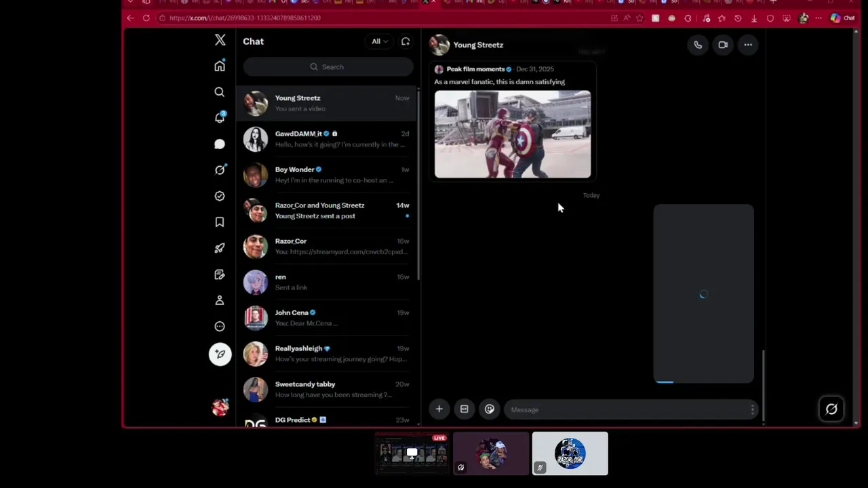
Task: Click Young Streetz name in chat header
Action: tap(478, 45)
